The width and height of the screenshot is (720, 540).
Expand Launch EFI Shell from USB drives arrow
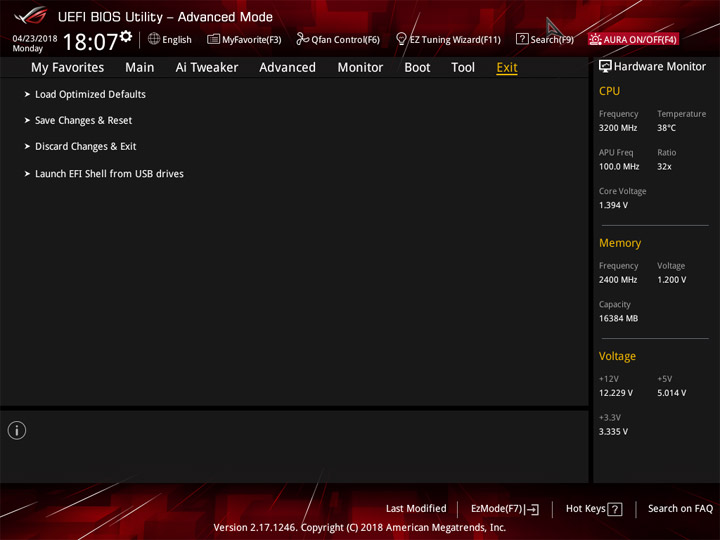point(27,174)
